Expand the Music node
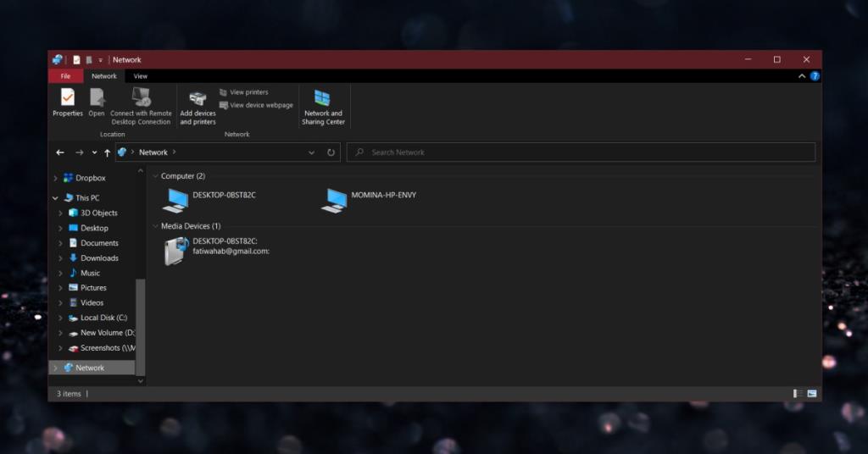868x454 pixels. point(60,274)
